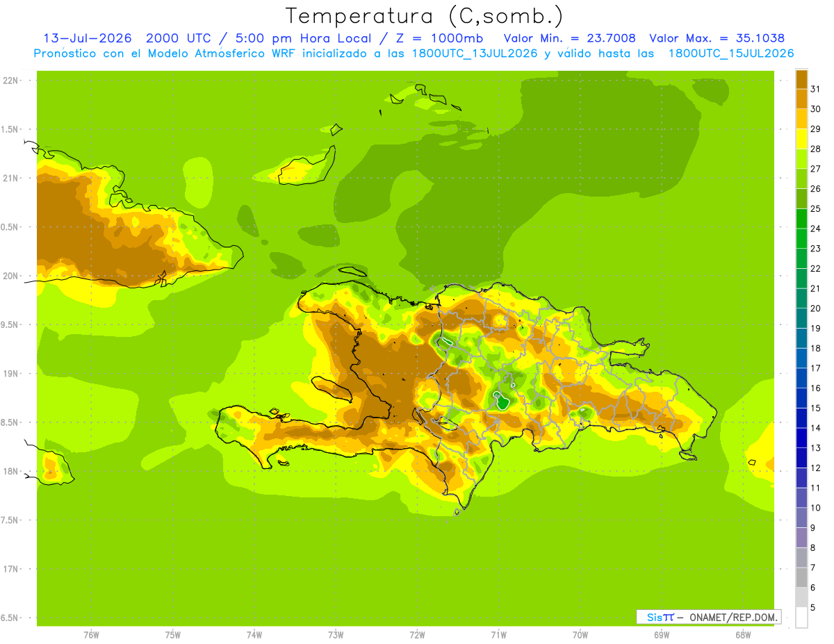
Task: Click the purple swatch between 9 and 10
Action: (801, 518)
